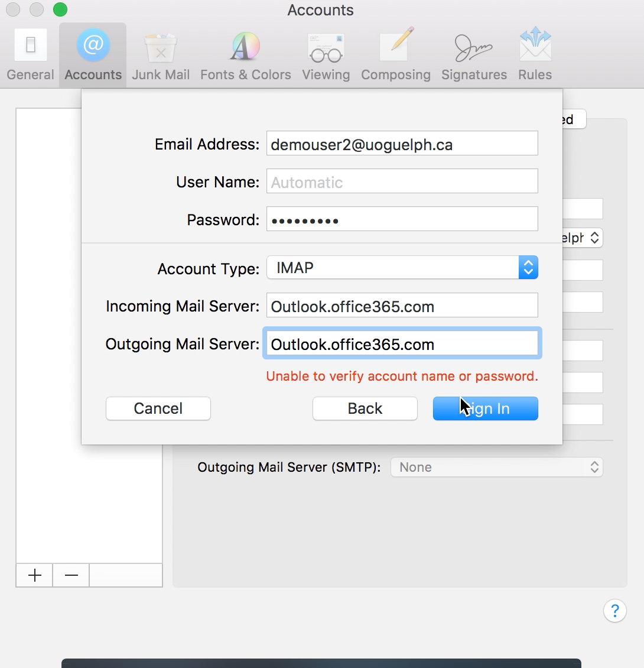
Task: Click the Email Address field
Action: click(x=402, y=144)
